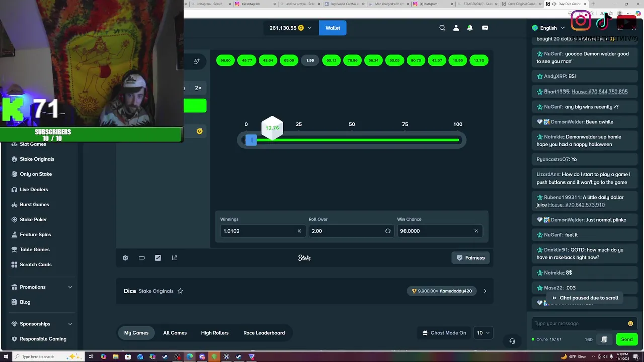Switch to My Games tab
The image size is (644, 362).
[136, 333]
